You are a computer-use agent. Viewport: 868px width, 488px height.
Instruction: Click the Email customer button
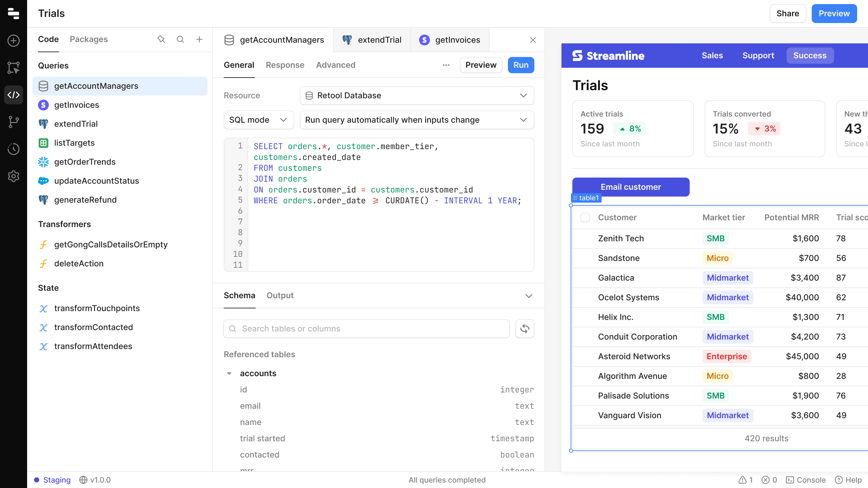point(631,187)
